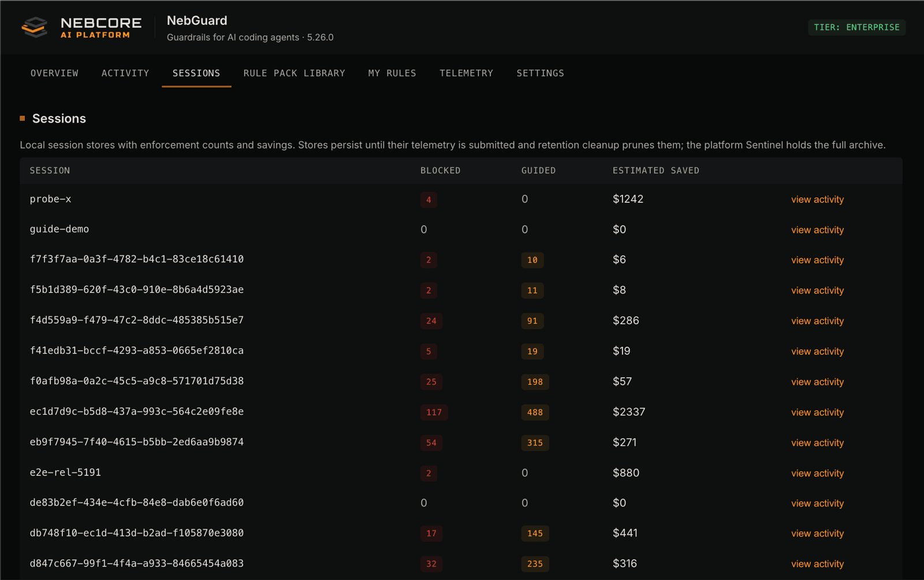Click the $1242 estimated saved value
This screenshot has width=924, height=580.
pos(628,199)
